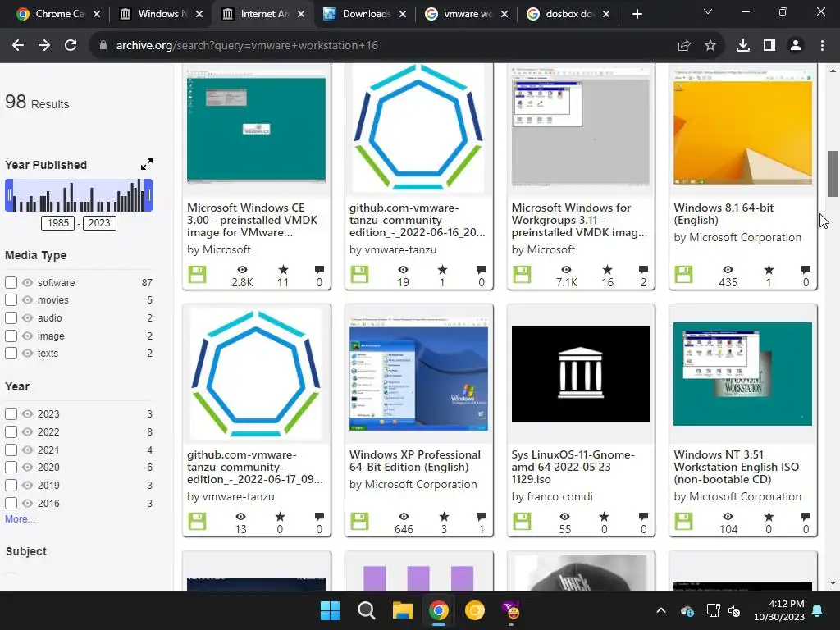Click left handle of Year Published slider

coord(8,195)
